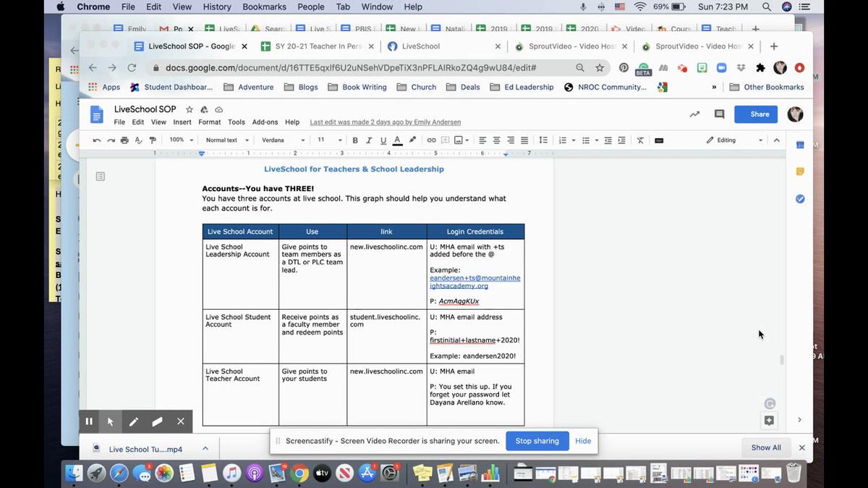Increase the indent

[622, 140]
